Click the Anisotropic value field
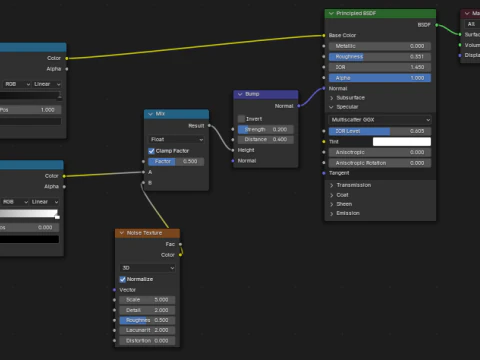 tap(380, 152)
